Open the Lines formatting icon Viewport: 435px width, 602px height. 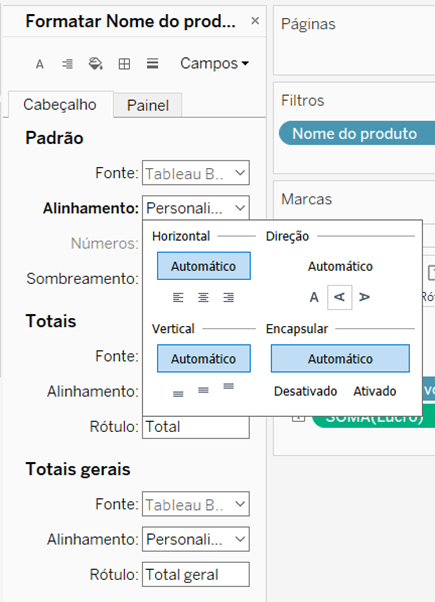[152, 63]
